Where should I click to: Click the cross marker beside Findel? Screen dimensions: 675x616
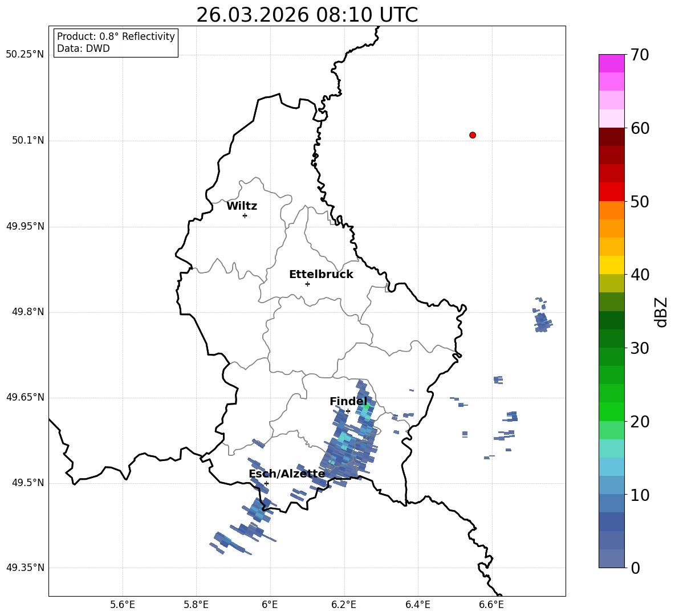click(x=348, y=411)
